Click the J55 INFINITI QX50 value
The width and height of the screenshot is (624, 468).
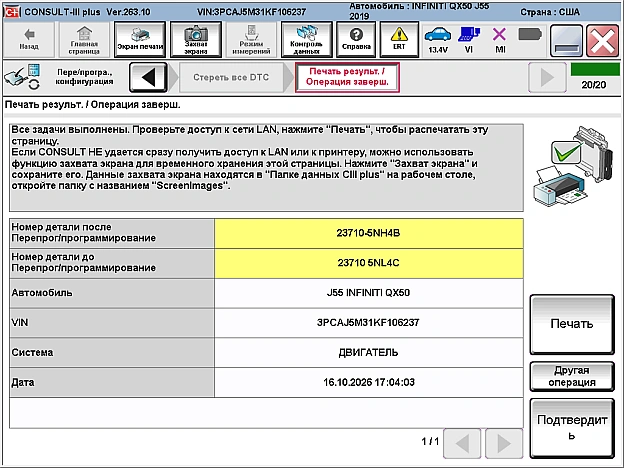369,293
